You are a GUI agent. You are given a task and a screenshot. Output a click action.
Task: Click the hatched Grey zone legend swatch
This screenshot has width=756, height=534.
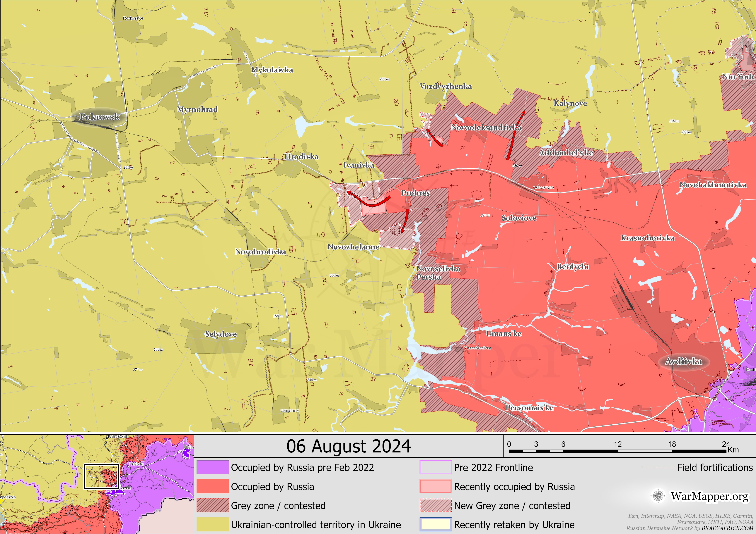click(213, 505)
